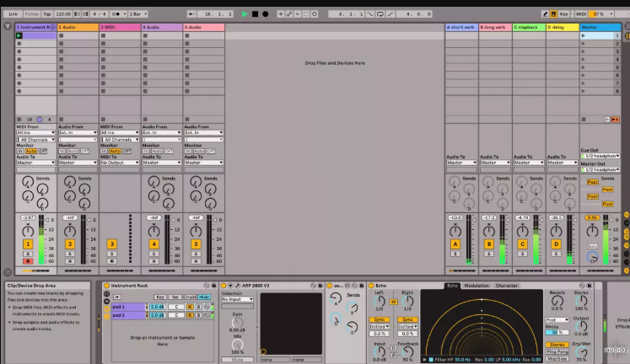This screenshot has height=364, width=630.
Task: Open MIDI map mode switch
Action: click(581, 14)
